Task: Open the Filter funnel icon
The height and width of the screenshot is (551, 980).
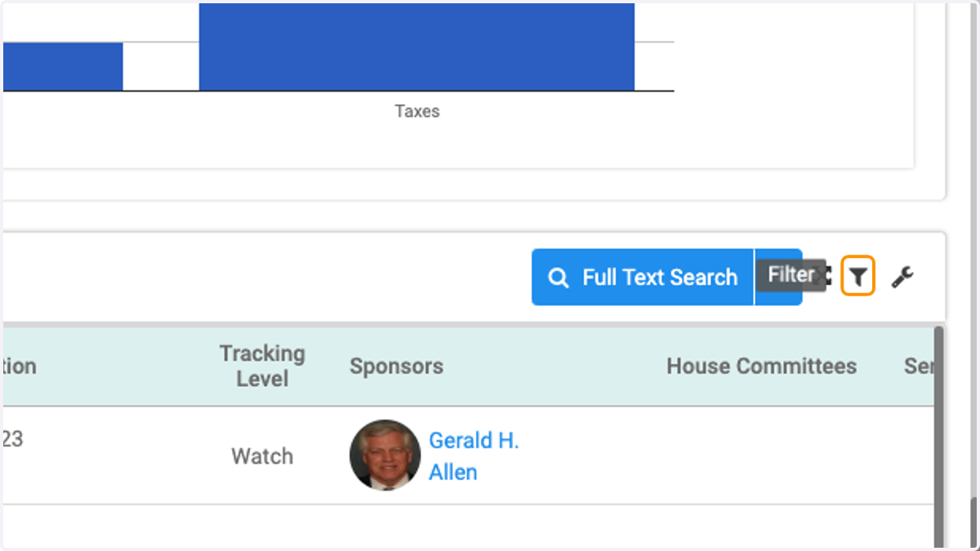Action: [857, 277]
